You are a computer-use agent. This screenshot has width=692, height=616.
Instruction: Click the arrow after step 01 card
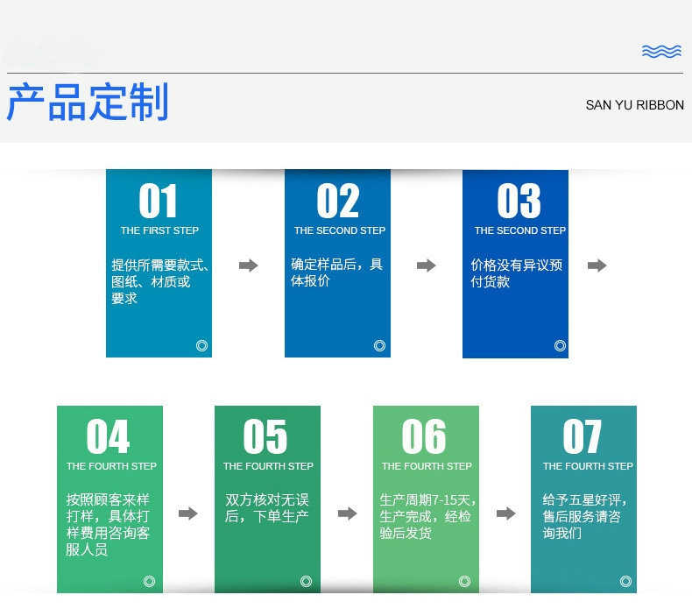click(249, 266)
